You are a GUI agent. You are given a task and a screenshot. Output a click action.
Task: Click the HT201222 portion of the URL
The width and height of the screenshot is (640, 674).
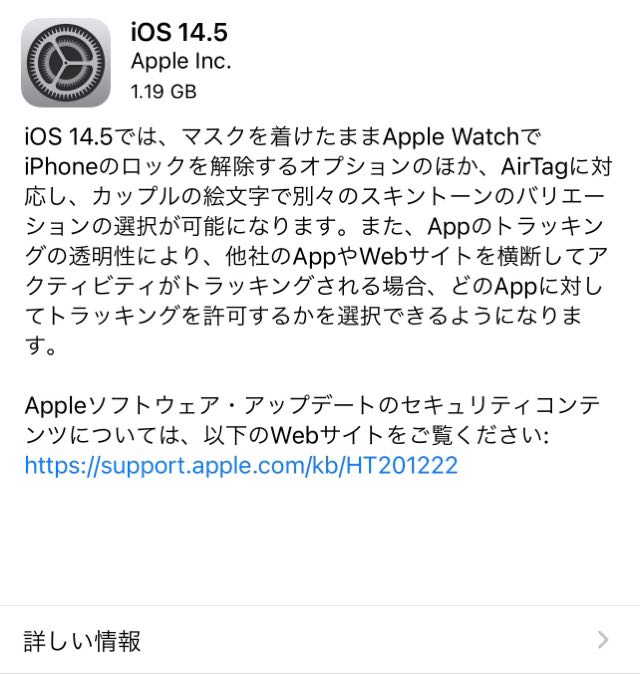point(402,466)
